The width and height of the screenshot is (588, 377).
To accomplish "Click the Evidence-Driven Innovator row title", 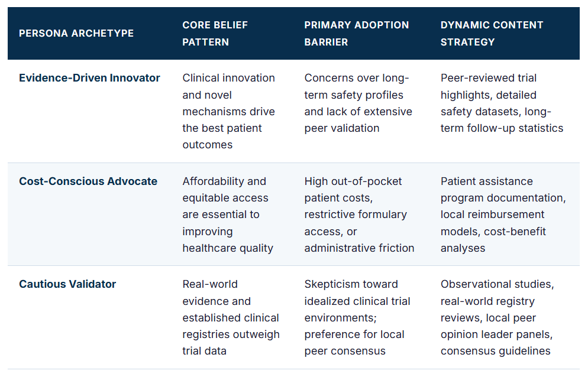I will click(90, 78).
